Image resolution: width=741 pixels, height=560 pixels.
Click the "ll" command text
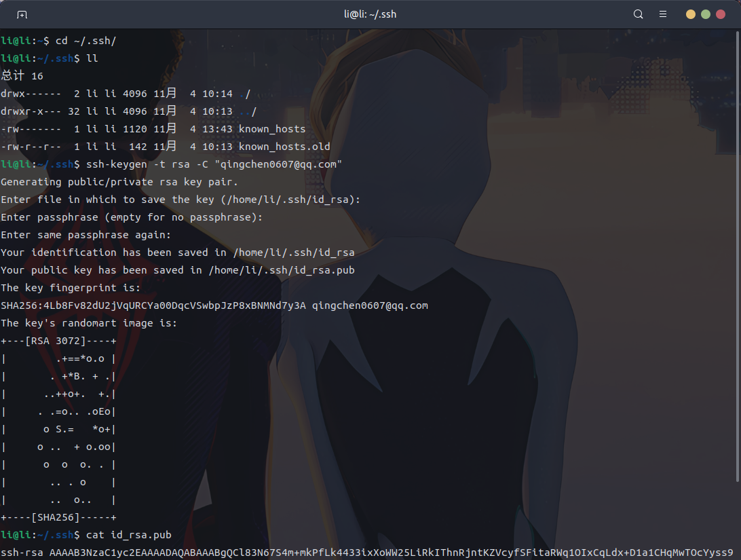click(x=92, y=58)
